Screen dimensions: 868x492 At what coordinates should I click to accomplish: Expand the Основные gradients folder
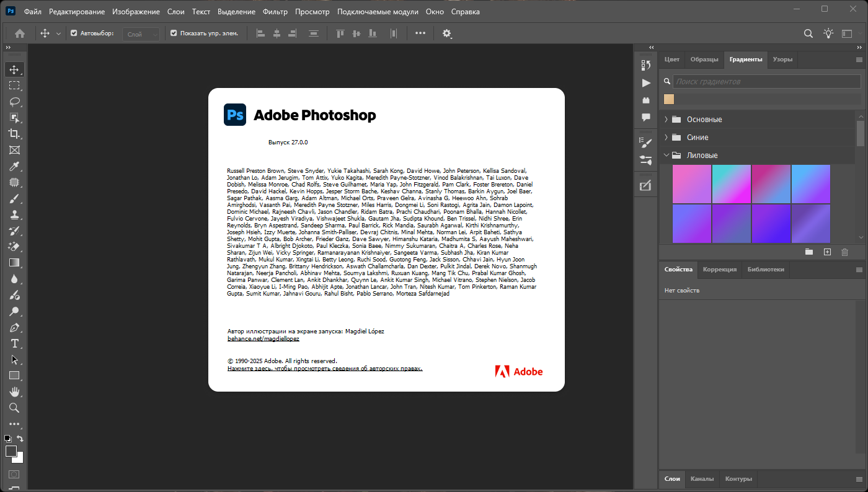pos(666,120)
